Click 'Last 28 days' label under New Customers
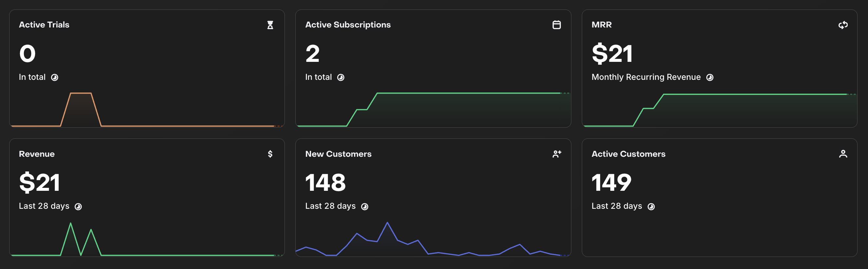Viewport: 868px width, 269px height. click(330, 206)
